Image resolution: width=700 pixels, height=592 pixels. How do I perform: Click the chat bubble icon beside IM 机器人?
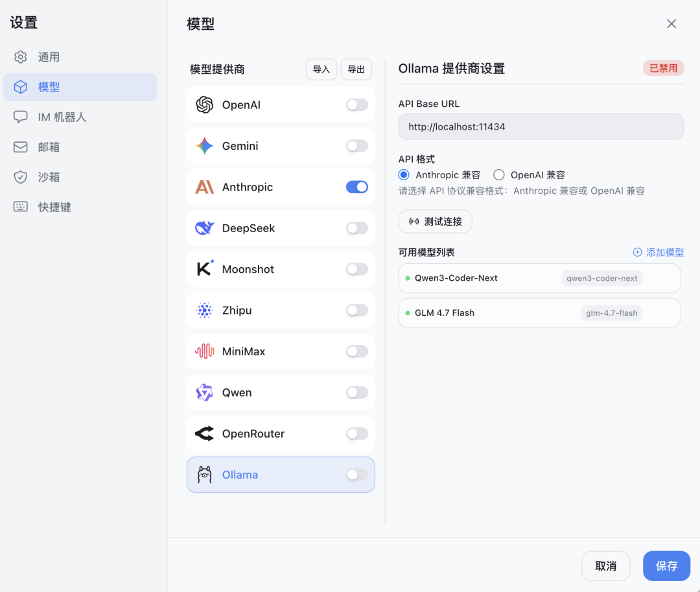(x=20, y=117)
